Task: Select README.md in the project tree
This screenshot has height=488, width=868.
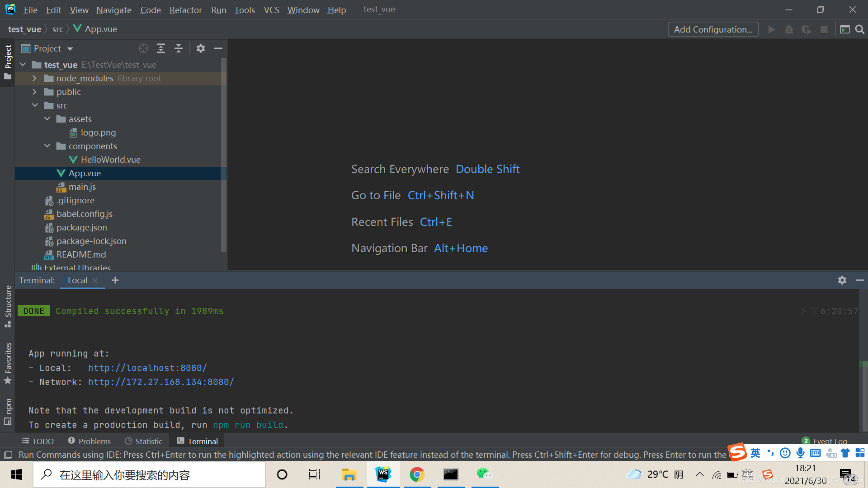Action: point(81,254)
